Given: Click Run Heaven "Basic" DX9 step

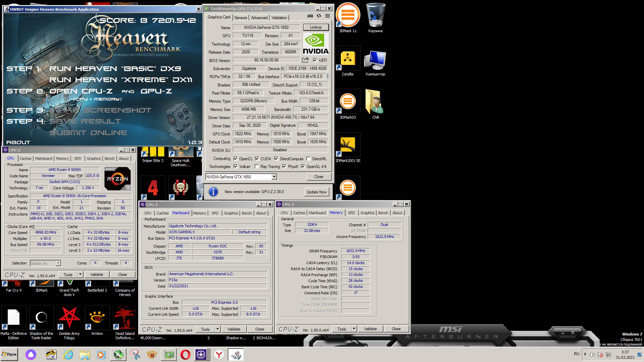Looking at the screenshot, I should click(115, 69).
